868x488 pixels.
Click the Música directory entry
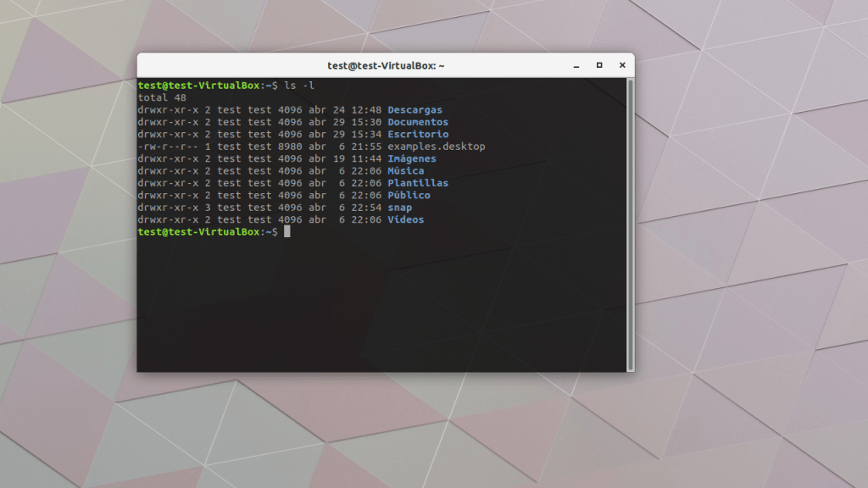(405, 170)
